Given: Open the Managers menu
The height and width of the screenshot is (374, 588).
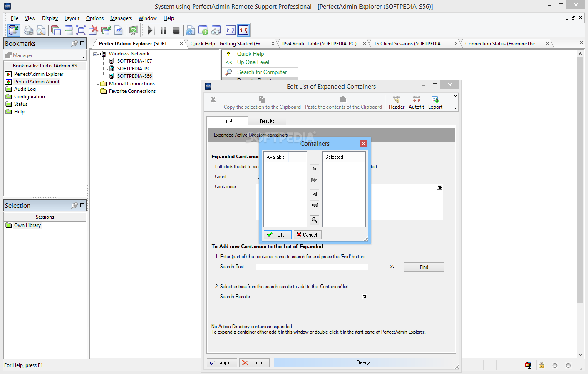Looking at the screenshot, I should [x=121, y=18].
